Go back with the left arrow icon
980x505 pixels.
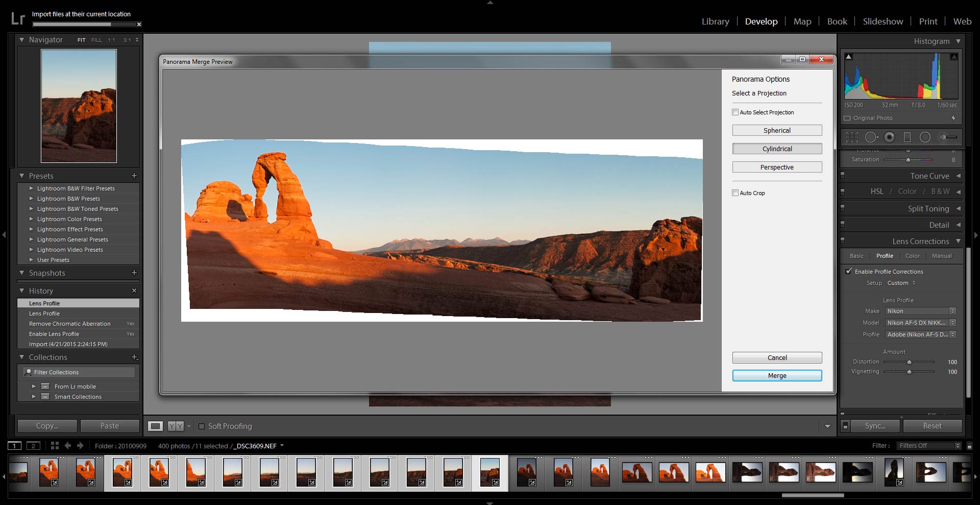point(68,446)
